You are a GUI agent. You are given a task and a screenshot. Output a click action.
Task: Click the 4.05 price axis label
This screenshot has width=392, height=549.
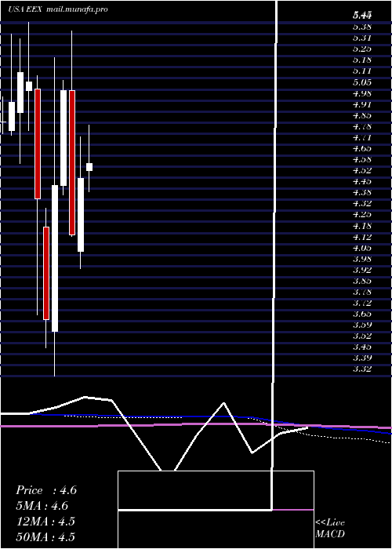pos(362,249)
